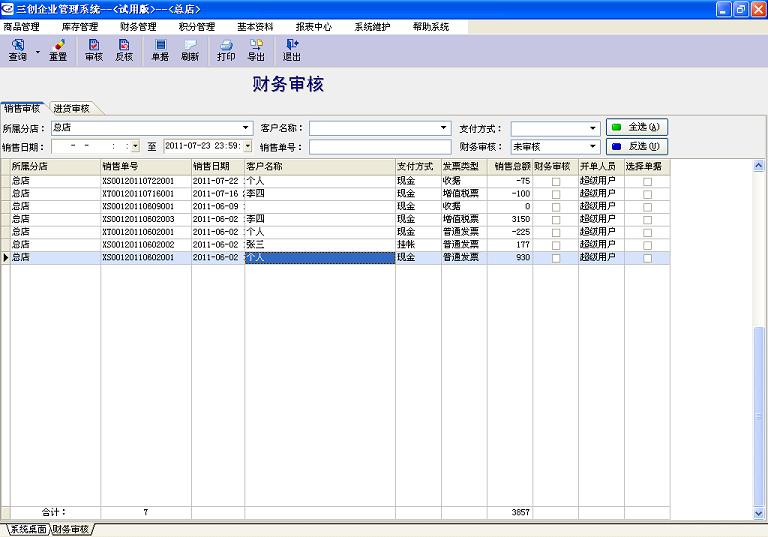768x537 pixels.
Task: Click the 单据 (document) toolbar icon
Action: [x=160, y=50]
